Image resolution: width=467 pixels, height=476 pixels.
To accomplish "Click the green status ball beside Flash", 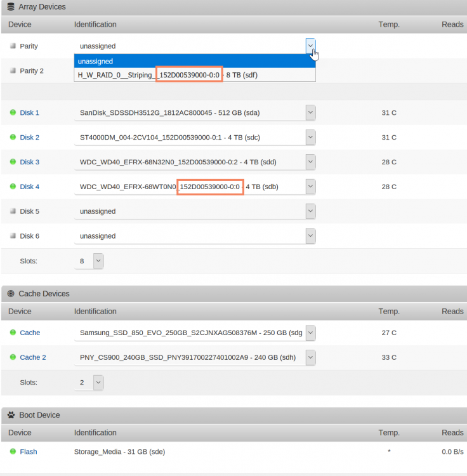I will pyautogui.click(x=13, y=451).
